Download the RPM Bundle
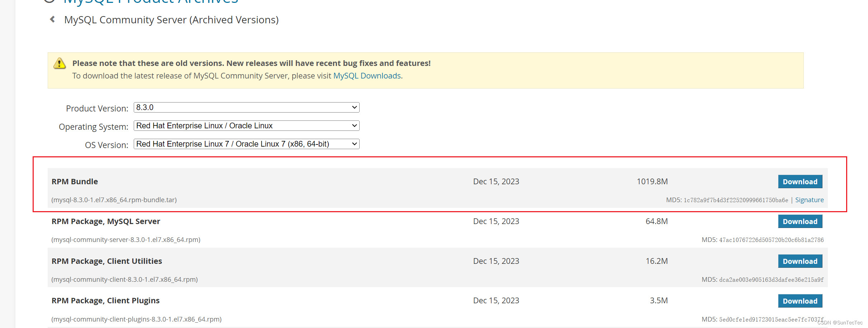 point(800,182)
